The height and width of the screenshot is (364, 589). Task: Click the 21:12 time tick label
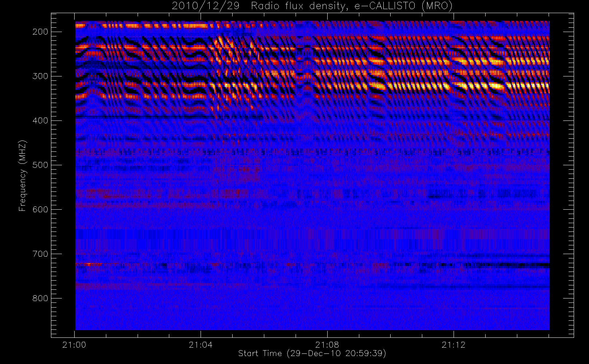453,345
